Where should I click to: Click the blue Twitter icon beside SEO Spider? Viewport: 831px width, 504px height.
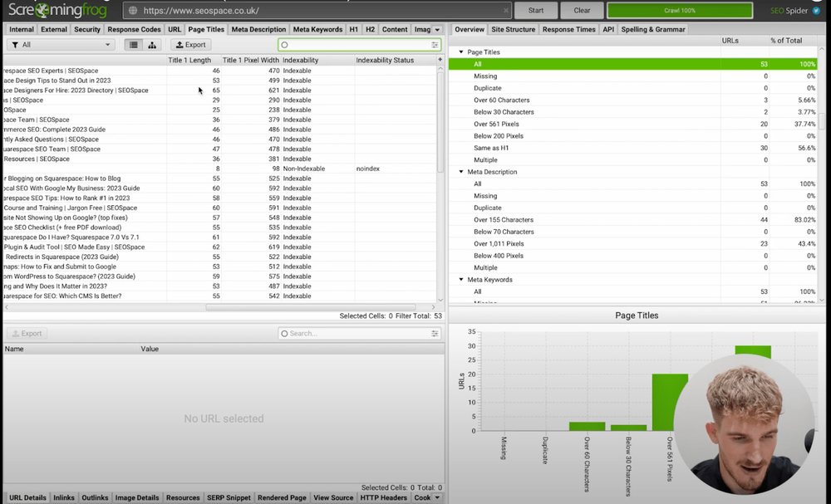816,11
